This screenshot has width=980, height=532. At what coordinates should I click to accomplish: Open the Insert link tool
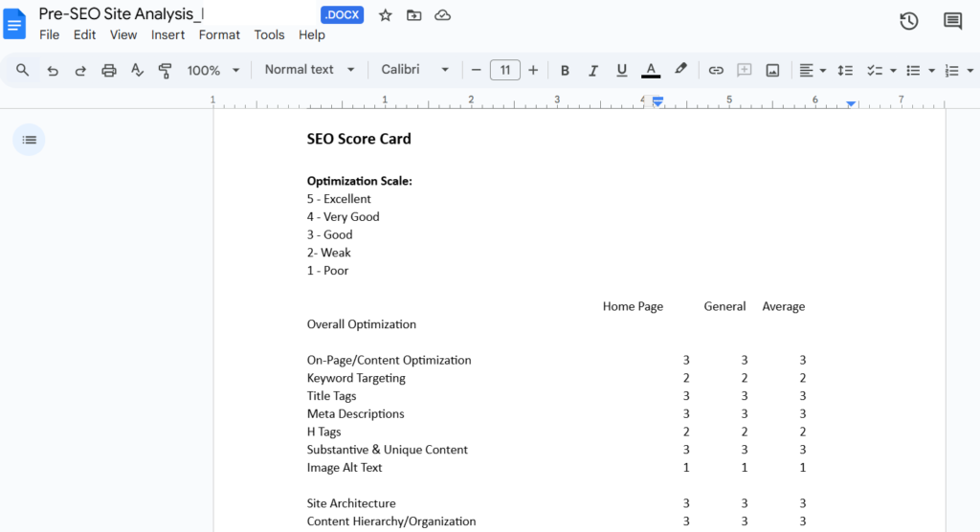click(716, 70)
